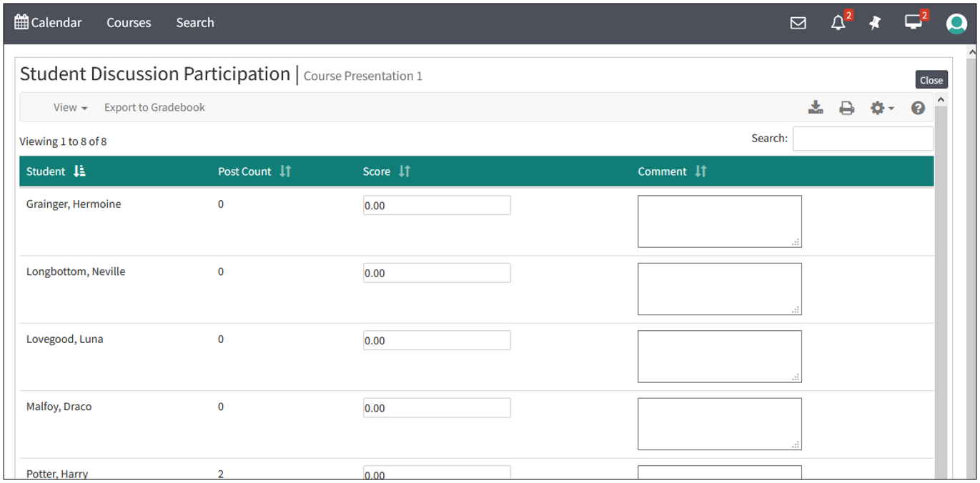
Task: Sort by the Score column icon
Action: [405, 171]
